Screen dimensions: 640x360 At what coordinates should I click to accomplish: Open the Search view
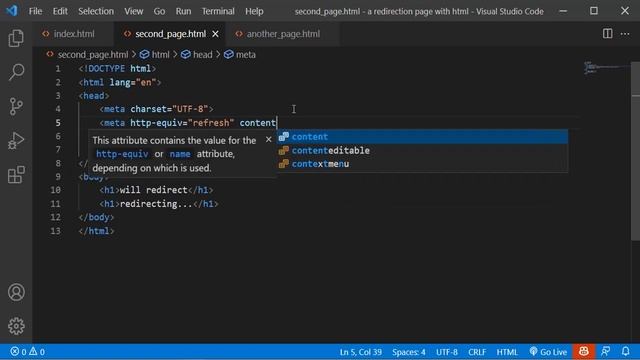click(16, 72)
